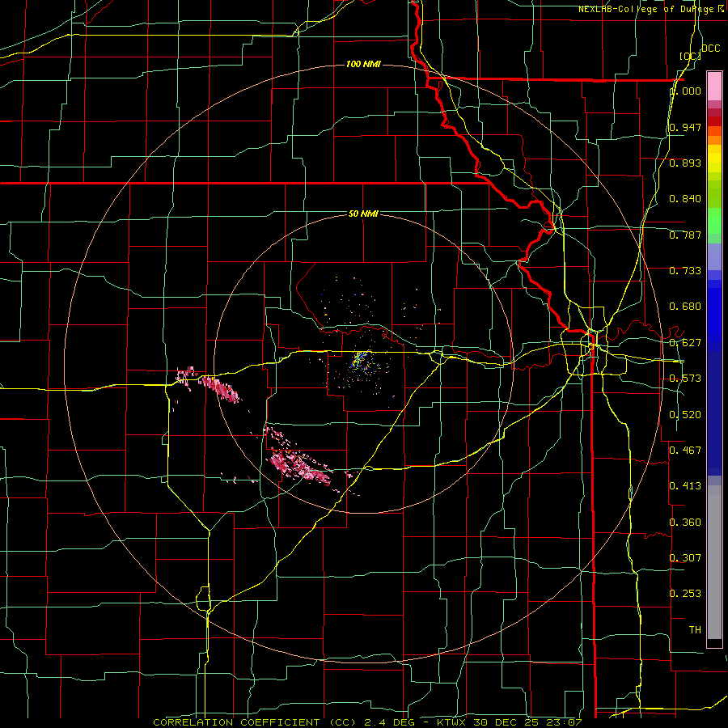The width and height of the screenshot is (728, 728).
Task: Click the (CC) units label above the color bar
Action: click(x=690, y=56)
